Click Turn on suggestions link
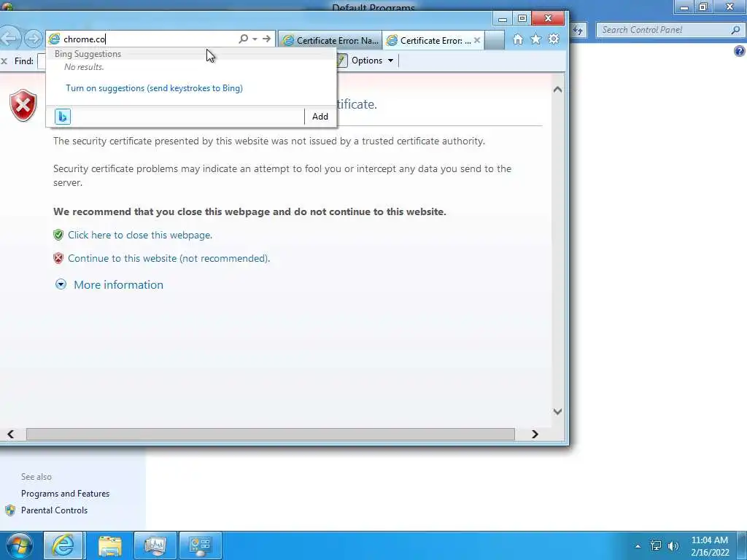Image resolution: width=747 pixels, height=560 pixels. pos(155,88)
